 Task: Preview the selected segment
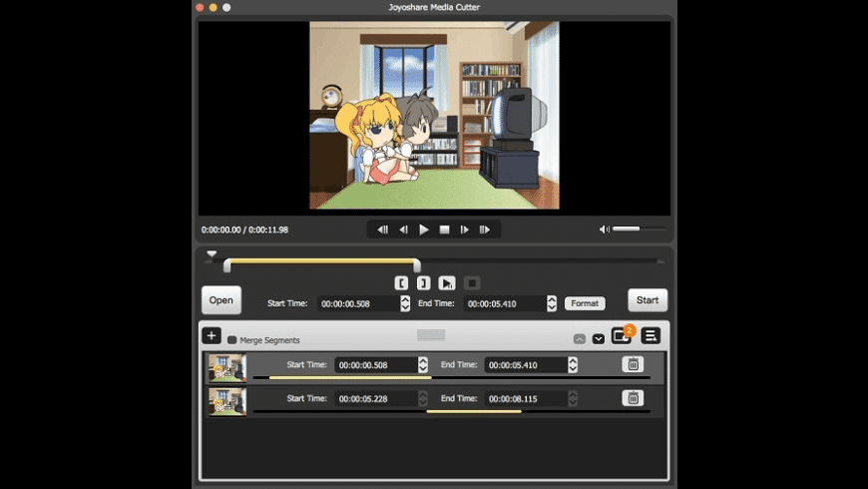pyautogui.click(x=447, y=283)
